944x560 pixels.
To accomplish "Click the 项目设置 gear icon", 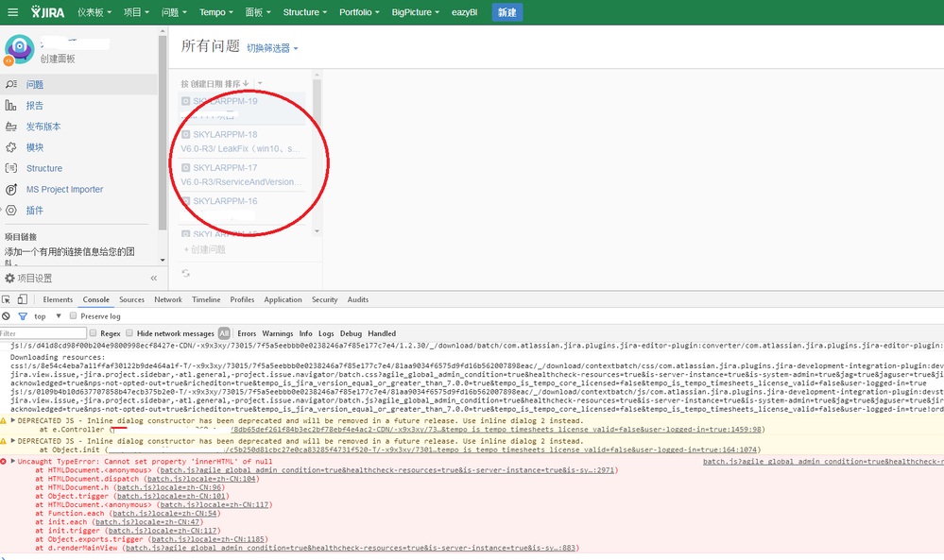I will (9, 278).
